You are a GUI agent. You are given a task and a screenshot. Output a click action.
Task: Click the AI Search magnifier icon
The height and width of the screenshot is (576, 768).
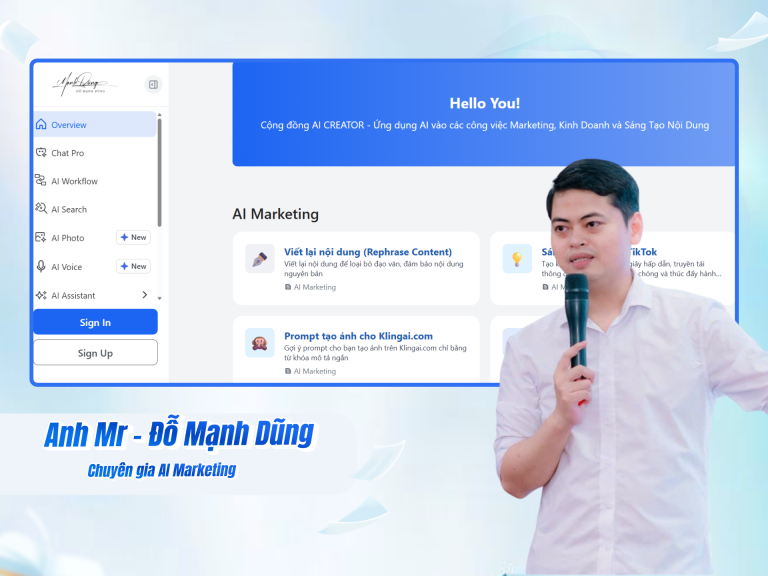41,208
